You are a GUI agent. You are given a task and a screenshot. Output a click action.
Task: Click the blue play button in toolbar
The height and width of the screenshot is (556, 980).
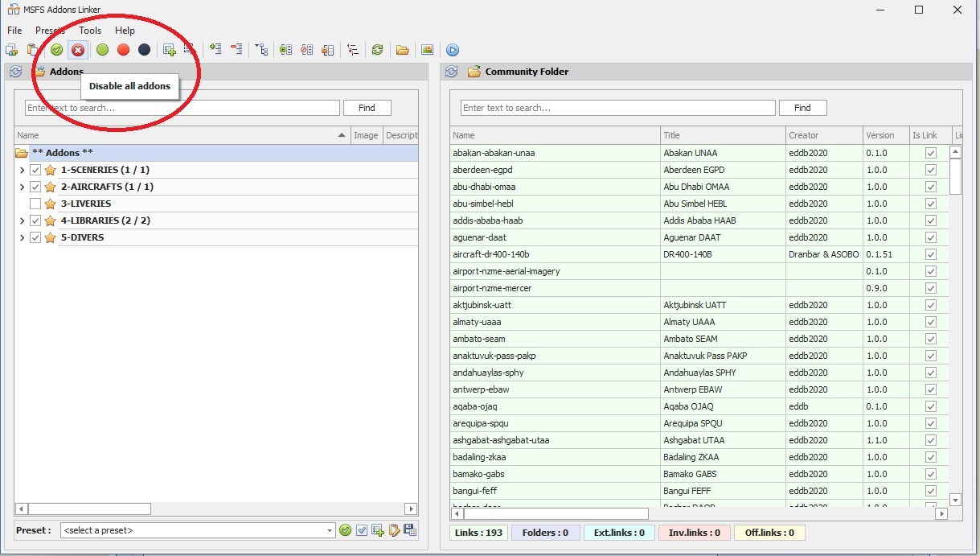(x=453, y=50)
